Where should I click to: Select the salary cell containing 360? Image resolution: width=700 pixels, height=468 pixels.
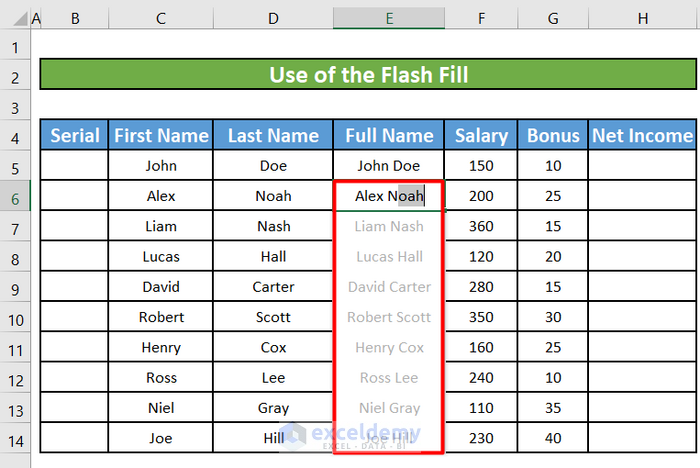coord(481,227)
